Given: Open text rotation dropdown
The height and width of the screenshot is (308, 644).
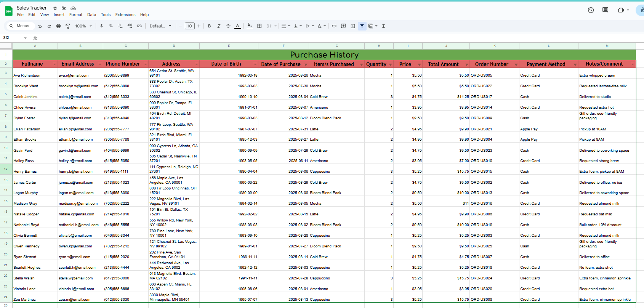Looking at the screenshot, I should [322, 26].
